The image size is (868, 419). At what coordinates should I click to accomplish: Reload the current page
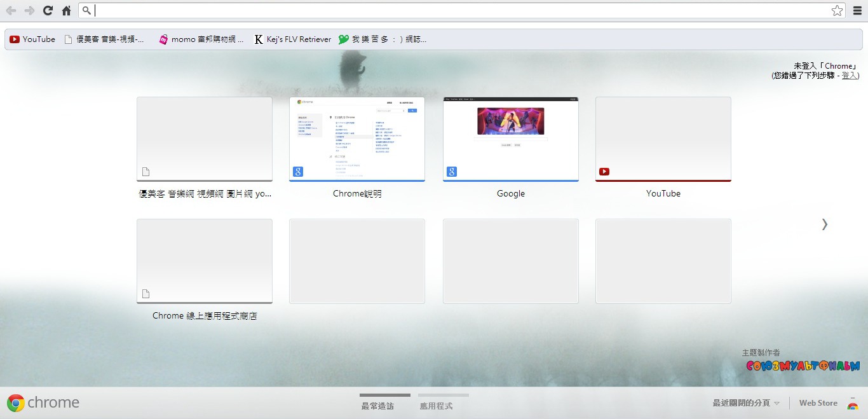tap(48, 10)
